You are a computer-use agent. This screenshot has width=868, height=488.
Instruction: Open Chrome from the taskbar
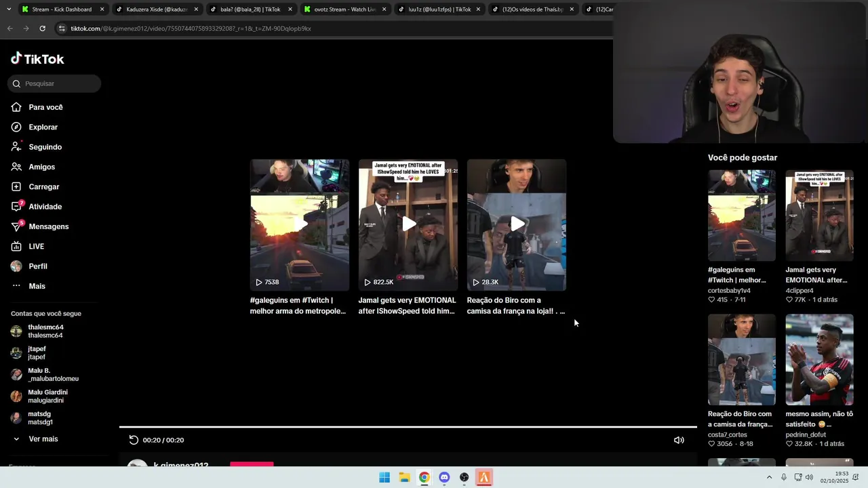tap(424, 477)
